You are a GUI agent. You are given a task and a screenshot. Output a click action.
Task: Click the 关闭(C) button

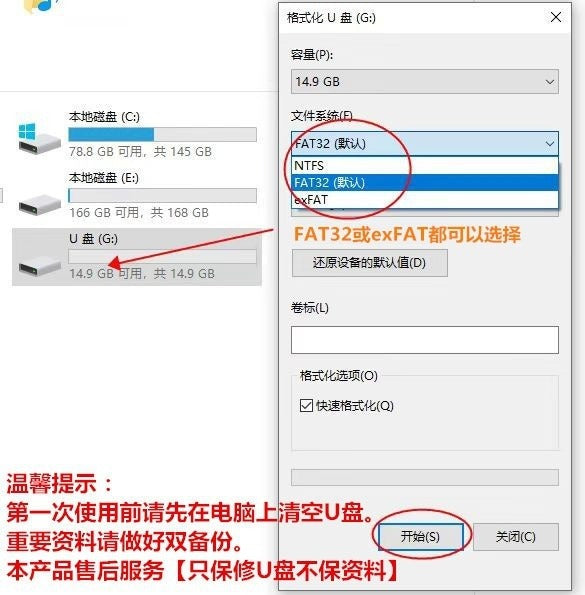tap(516, 537)
